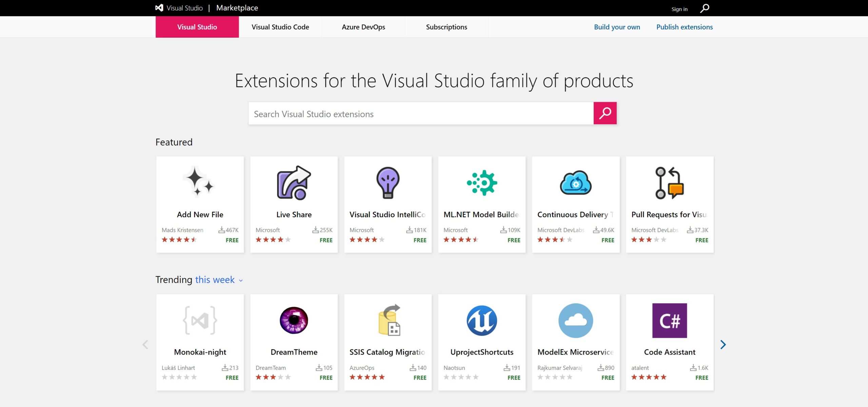This screenshot has height=407, width=868.
Task: Click the DreamTheme extension icon
Action: coord(293,320)
